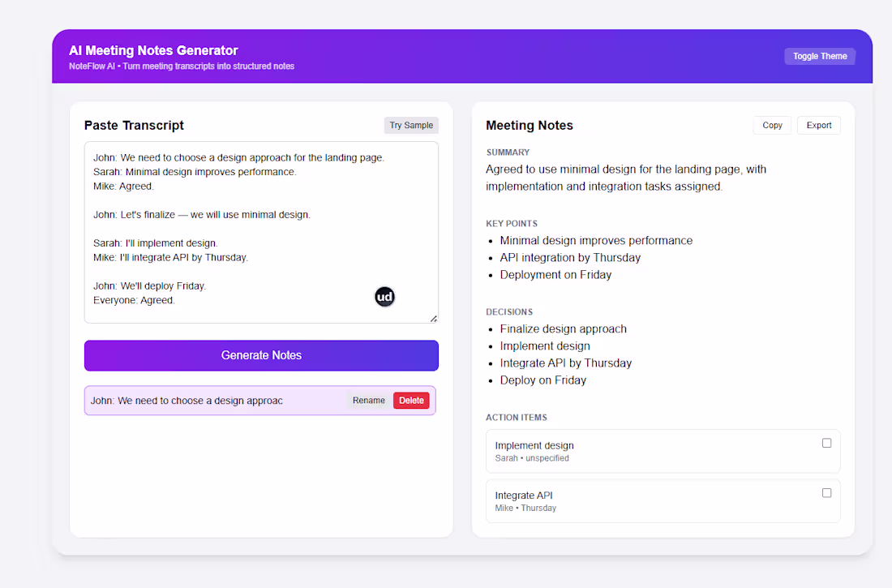Screen dimensions: 892x588
Task: Click the resize grip on the transcript textarea
Action: [x=434, y=317]
